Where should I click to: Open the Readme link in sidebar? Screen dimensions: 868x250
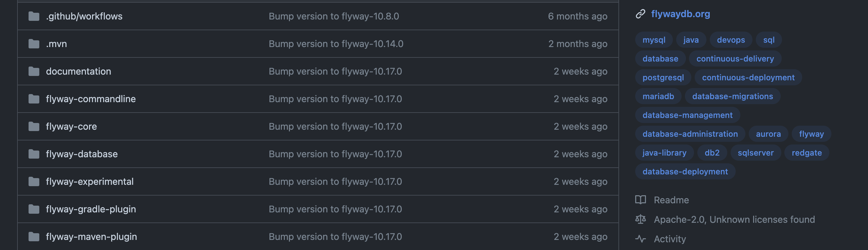coord(671,200)
